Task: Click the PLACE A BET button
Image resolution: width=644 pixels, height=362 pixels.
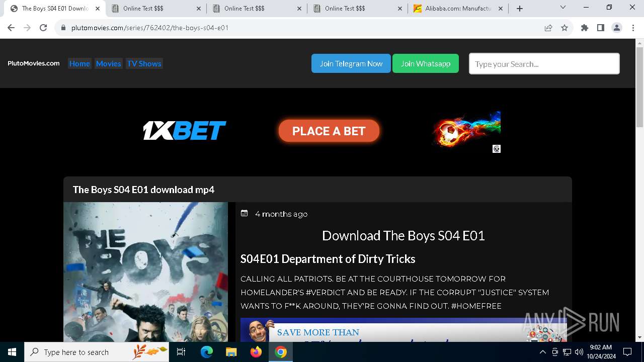Action: [329, 131]
